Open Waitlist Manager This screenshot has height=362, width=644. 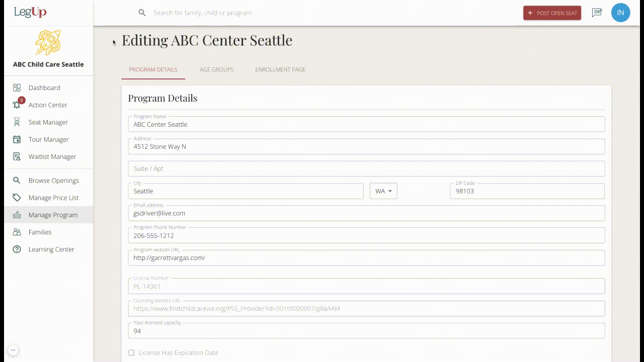pos(49,156)
